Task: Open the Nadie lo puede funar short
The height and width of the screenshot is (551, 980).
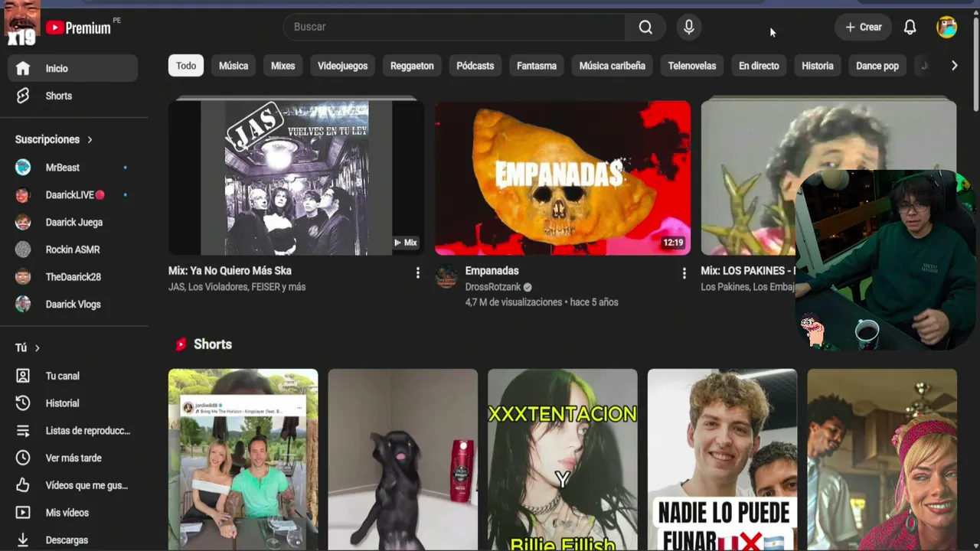Action: pos(722,460)
